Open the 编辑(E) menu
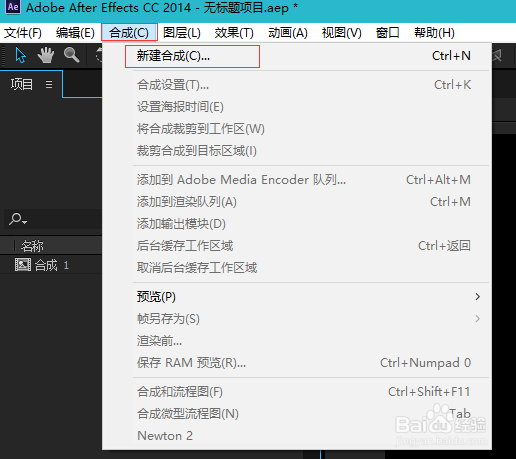This screenshot has height=459, width=516. (x=75, y=33)
